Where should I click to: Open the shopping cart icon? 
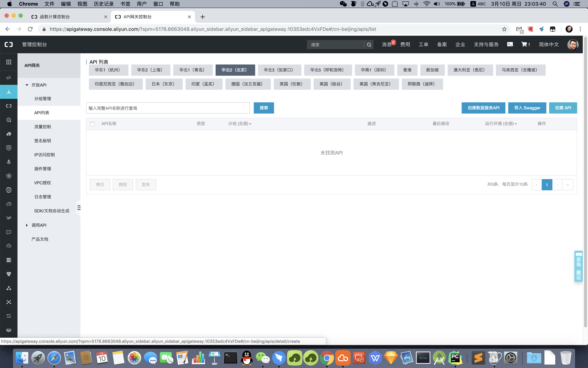coord(524,44)
